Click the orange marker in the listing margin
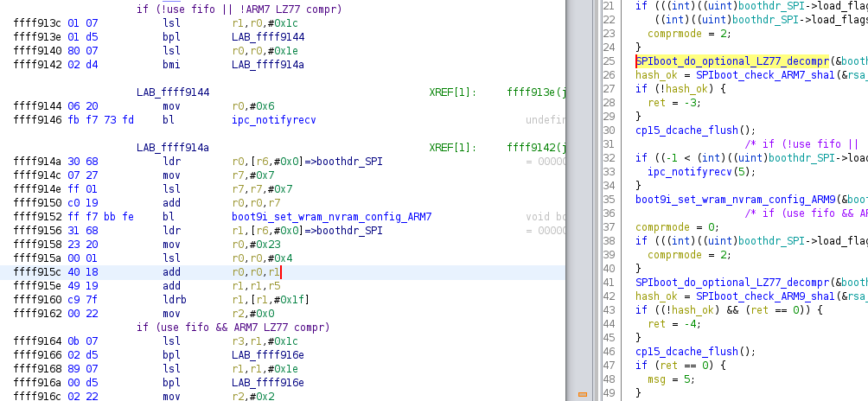 tap(581, 394)
